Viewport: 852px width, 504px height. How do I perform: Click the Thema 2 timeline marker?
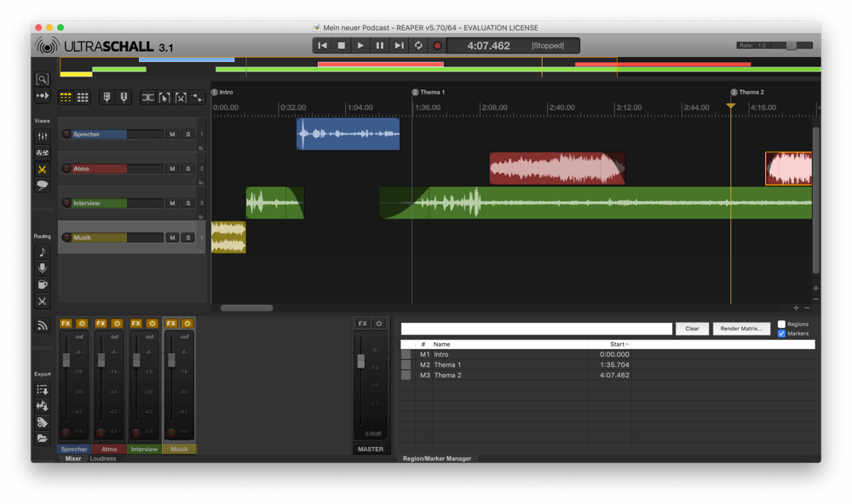(x=748, y=92)
